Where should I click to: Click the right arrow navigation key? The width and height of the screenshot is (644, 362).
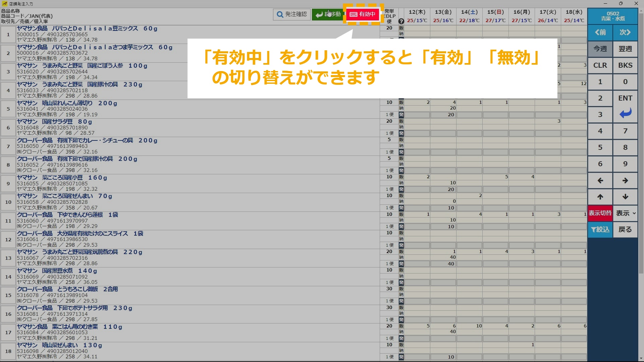tap(625, 181)
